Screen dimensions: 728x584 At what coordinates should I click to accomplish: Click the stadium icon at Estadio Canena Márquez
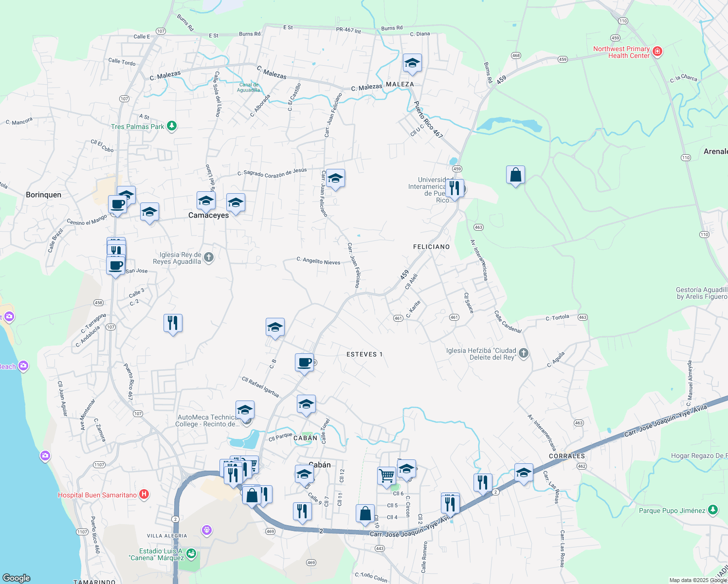click(x=190, y=553)
